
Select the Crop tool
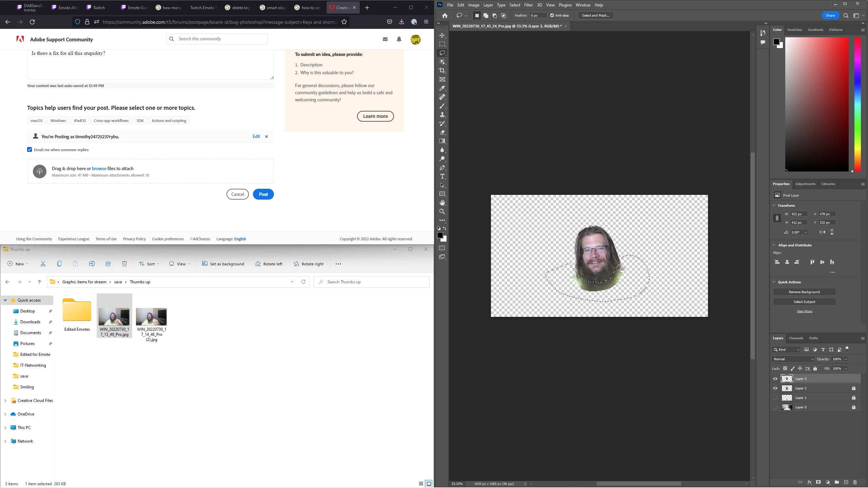[x=442, y=70]
